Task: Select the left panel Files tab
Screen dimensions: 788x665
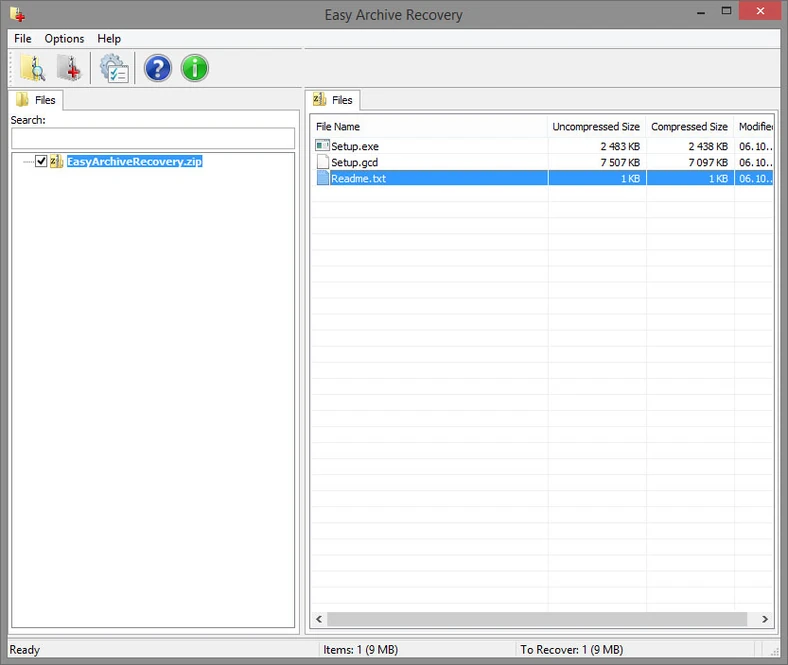Action: point(37,100)
